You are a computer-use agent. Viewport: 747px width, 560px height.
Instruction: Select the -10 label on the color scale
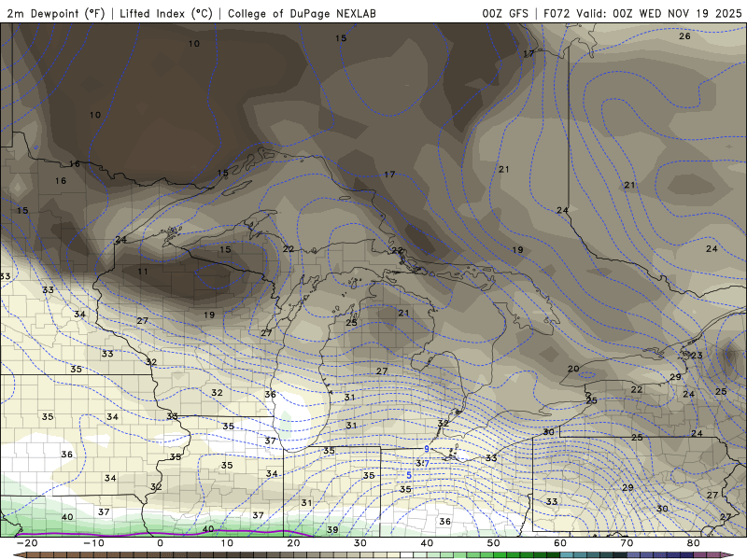[x=94, y=543]
